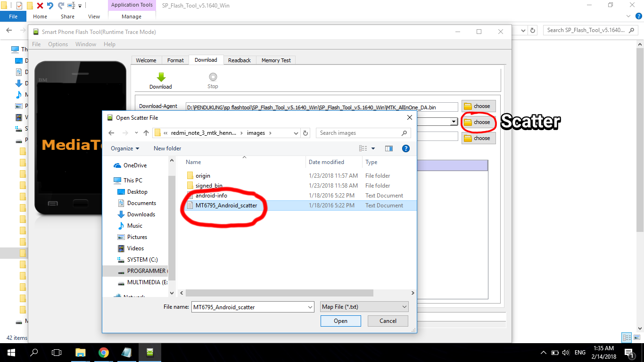Click the dialog Back arrow
Viewport: 644px width, 362px height.
[111, 133]
